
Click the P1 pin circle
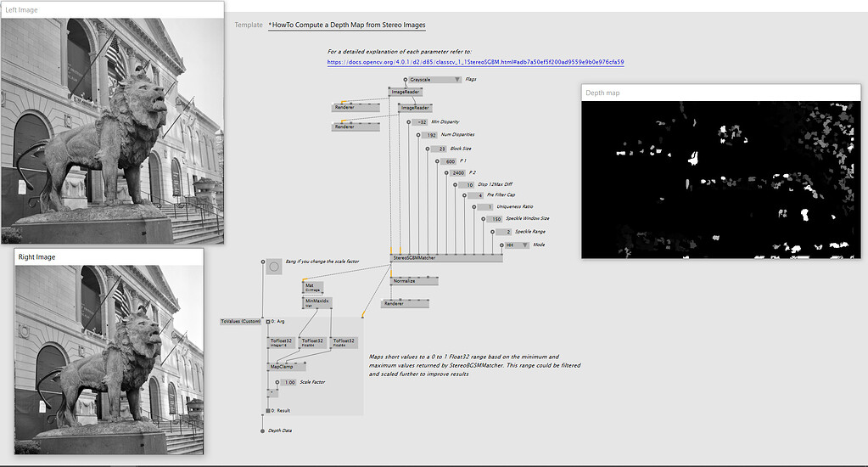437,162
